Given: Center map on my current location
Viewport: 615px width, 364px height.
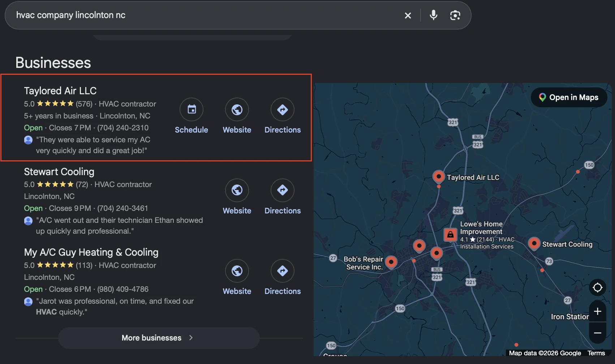Looking at the screenshot, I should (598, 287).
